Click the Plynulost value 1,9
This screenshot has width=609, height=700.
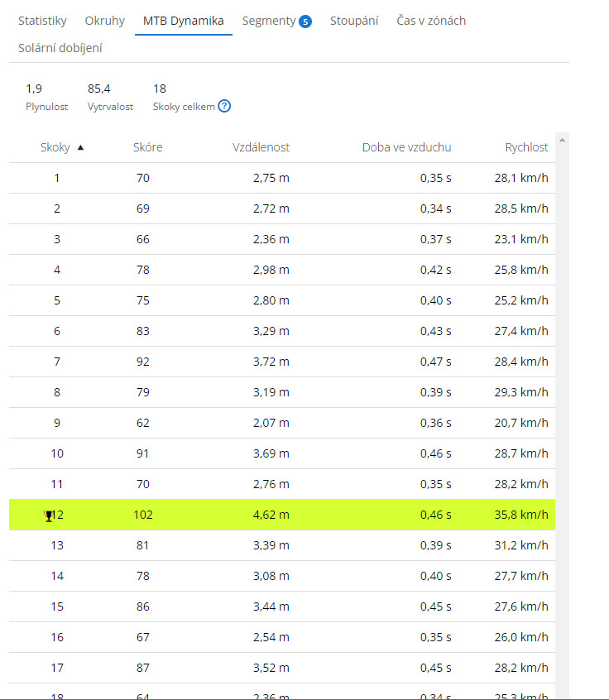33,89
